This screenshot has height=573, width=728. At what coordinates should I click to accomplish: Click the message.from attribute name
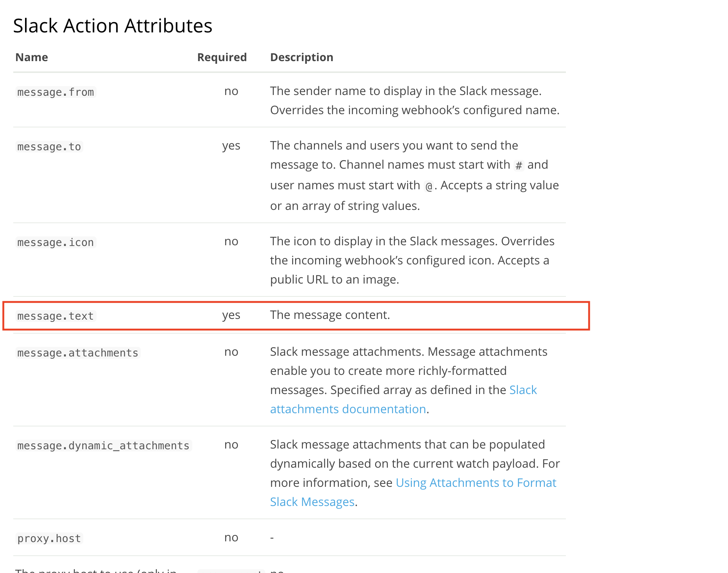click(56, 92)
